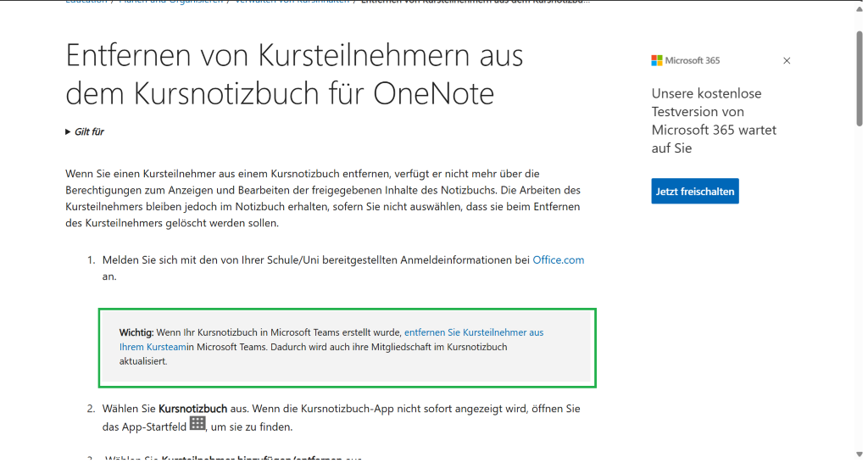Click the scrollbar up arrow
This screenshot has width=868, height=463.
(860, 8)
